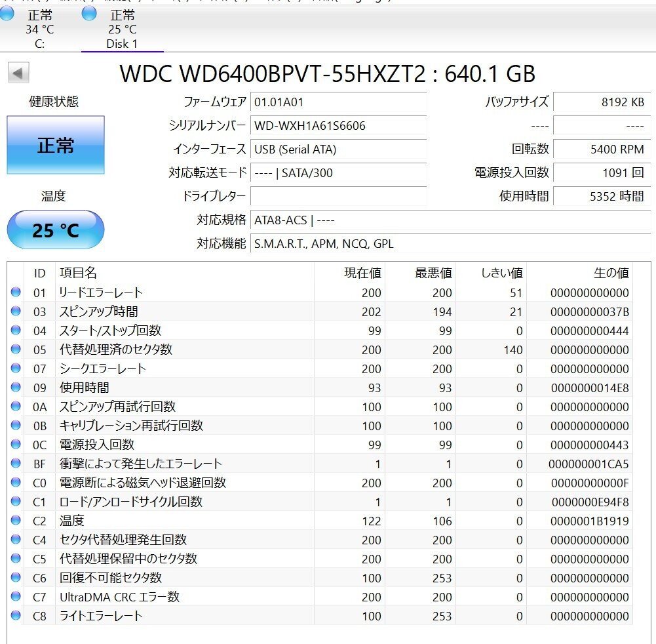Click status orb for row 01 リードエラーレート
The width and height of the screenshot is (656, 644).
[16, 292]
